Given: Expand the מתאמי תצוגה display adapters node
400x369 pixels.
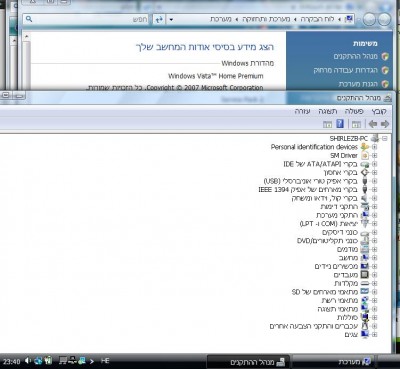Looking at the screenshot, I should pyautogui.click(x=374, y=309).
